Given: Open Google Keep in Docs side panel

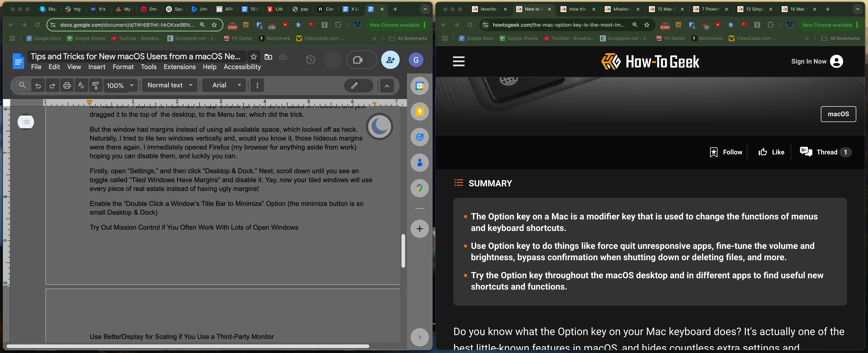Looking at the screenshot, I should pyautogui.click(x=420, y=111).
